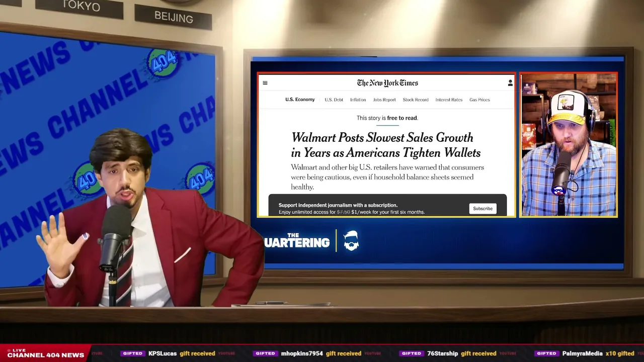Click the GIFTED badge beside KPSLucas
644x362 pixels.
(x=133, y=353)
